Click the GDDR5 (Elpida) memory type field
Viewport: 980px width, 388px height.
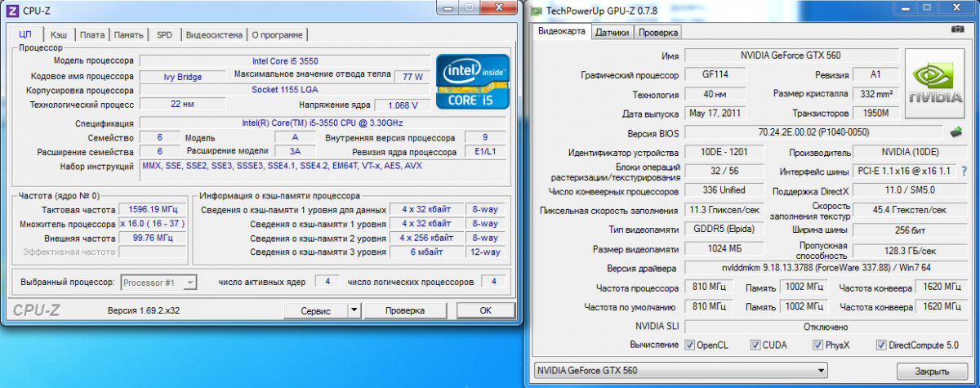tap(725, 229)
